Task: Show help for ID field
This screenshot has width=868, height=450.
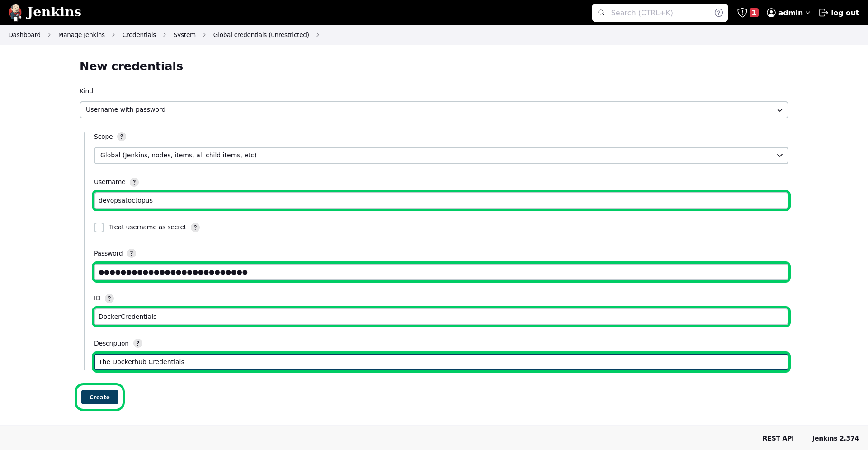Action: (x=109, y=298)
